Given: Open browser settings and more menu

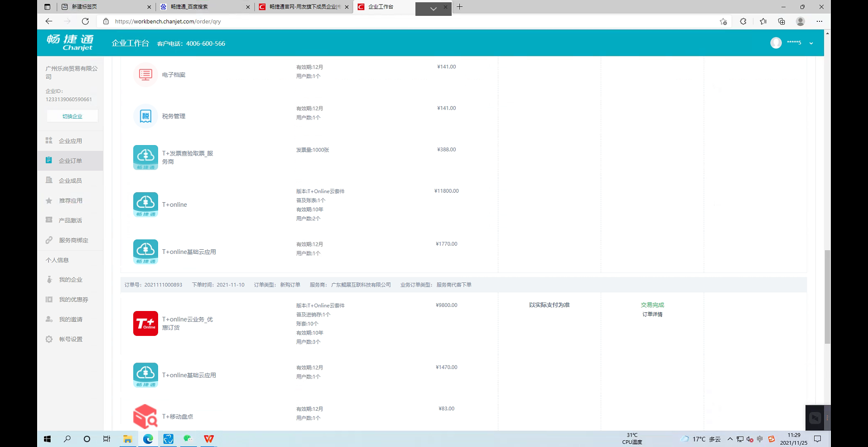Looking at the screenshot, I should point(819,21).
